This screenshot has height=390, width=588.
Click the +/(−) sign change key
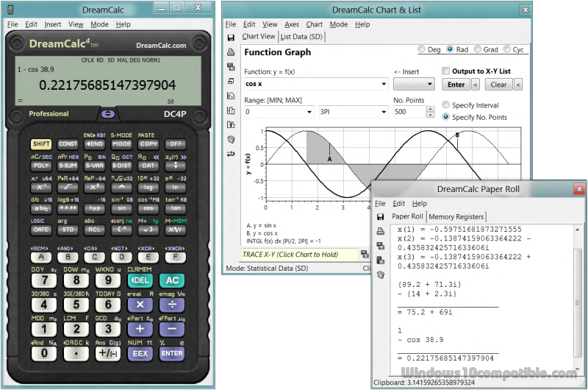pyautogui.click(x=108, y=353)
